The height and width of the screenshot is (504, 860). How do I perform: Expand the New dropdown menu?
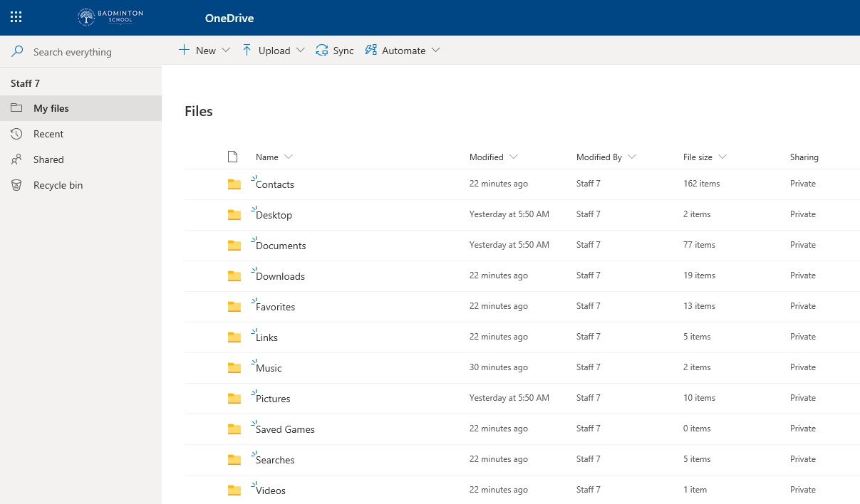(226, 51)
